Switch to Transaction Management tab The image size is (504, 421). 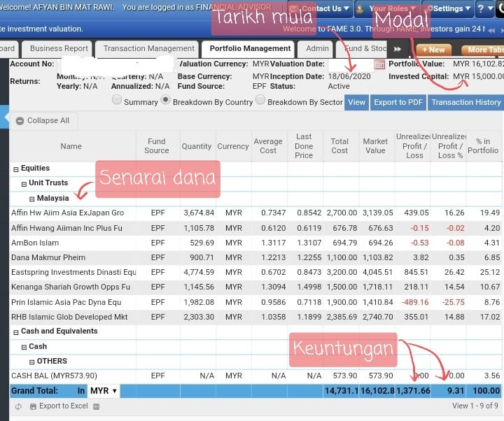tap(148, 49)
